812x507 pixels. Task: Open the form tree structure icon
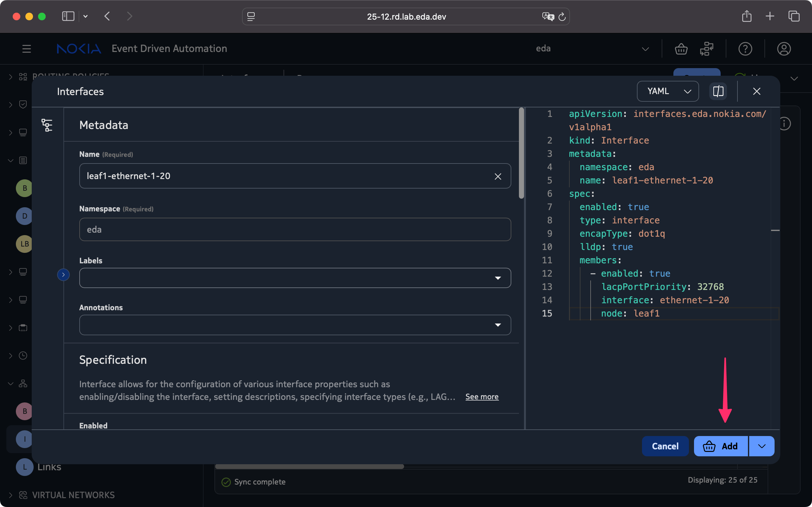pyautogui.click(x=47, y=125)
